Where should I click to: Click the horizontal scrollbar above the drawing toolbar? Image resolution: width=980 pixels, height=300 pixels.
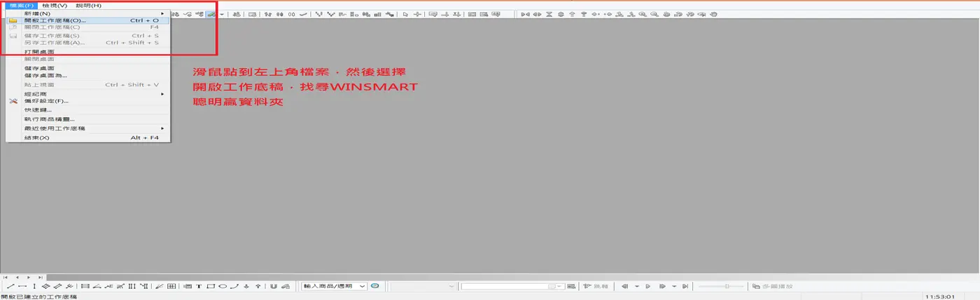513,278
